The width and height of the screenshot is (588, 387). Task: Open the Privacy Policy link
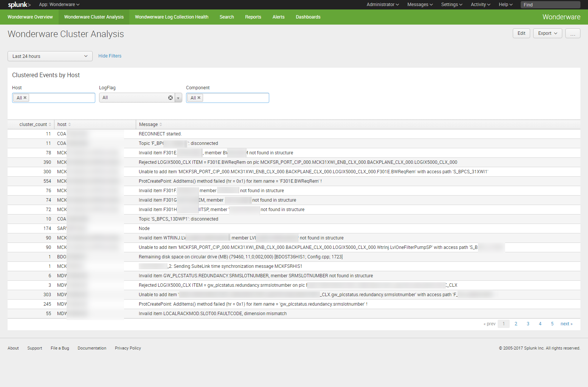click(128, 348)
